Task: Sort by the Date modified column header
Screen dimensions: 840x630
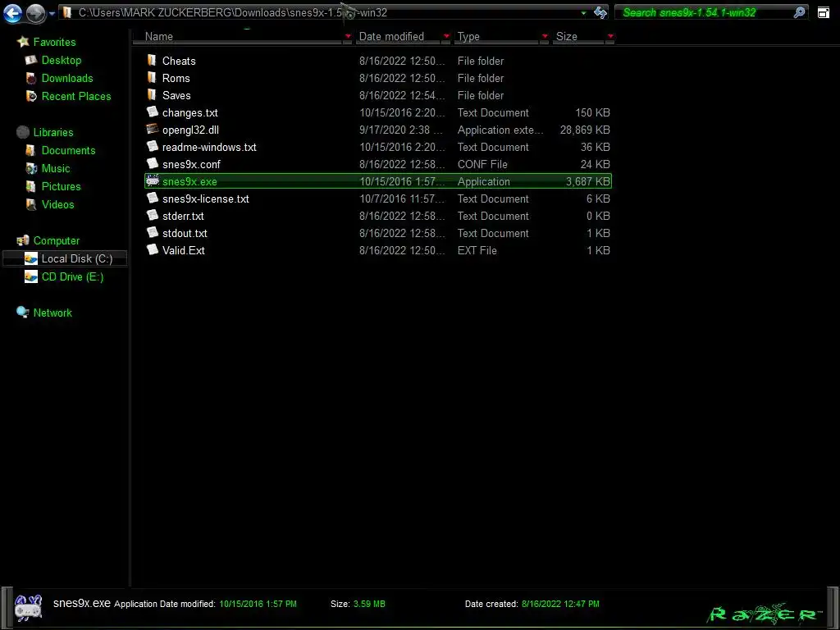Action: pyautogui.click(x=399, y=36)
